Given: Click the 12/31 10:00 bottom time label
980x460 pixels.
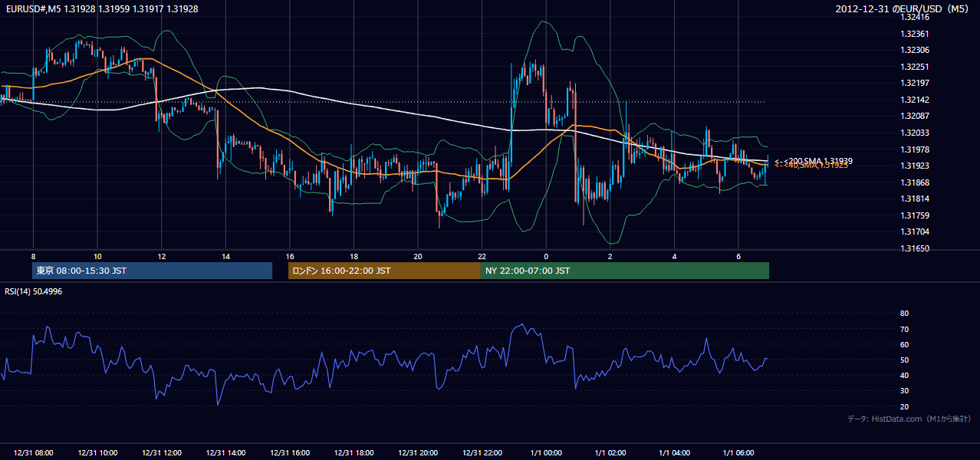Looking at the screenshot, I should coord(97,453).
